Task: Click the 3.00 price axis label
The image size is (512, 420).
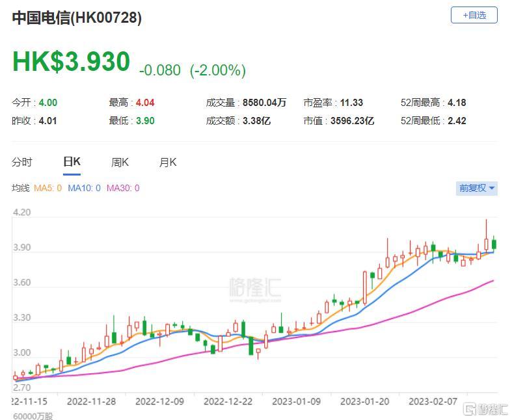Action: point(22,353)
